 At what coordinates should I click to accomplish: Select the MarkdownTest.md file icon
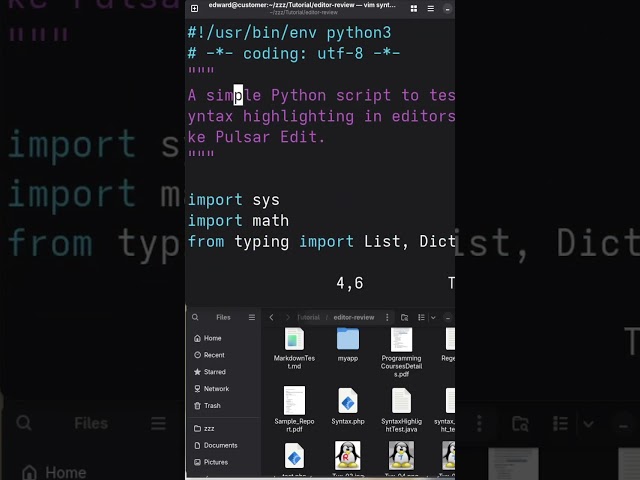(x=294, y=339)
